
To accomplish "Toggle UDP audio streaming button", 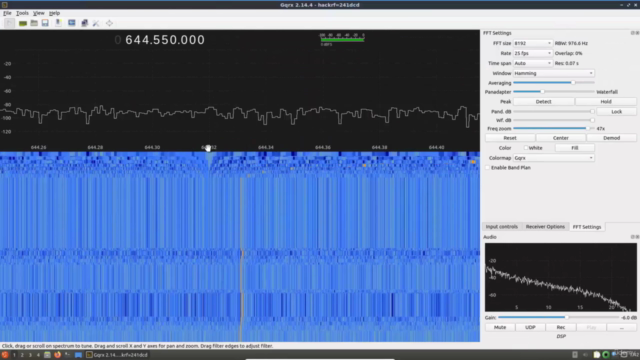I will pyautogui.click(x=530, y=327).
